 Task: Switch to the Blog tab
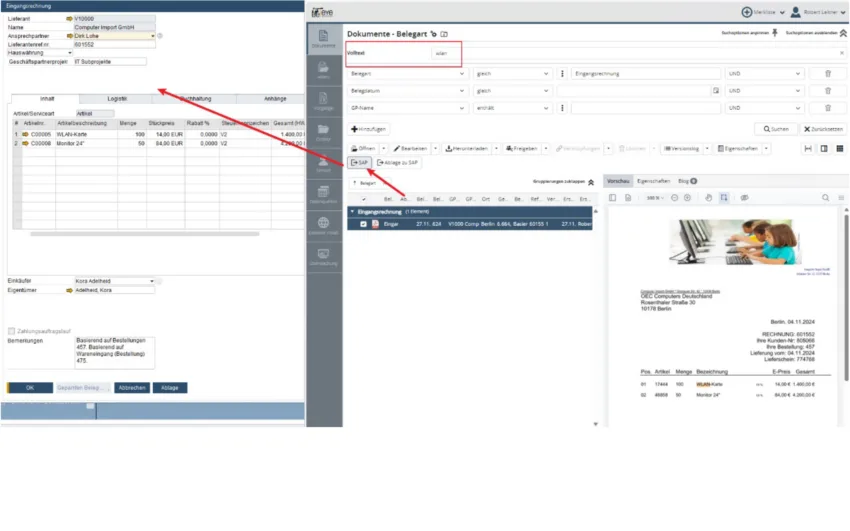point(687,181)
